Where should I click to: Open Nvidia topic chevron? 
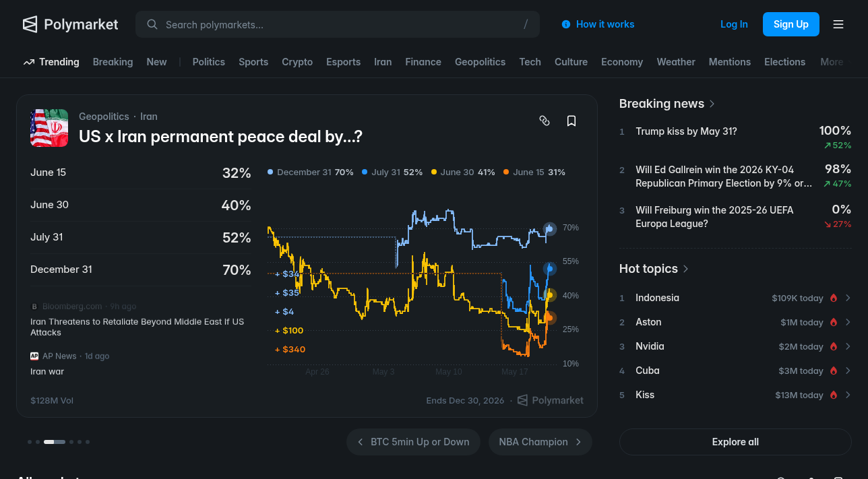tap(848, 346)
